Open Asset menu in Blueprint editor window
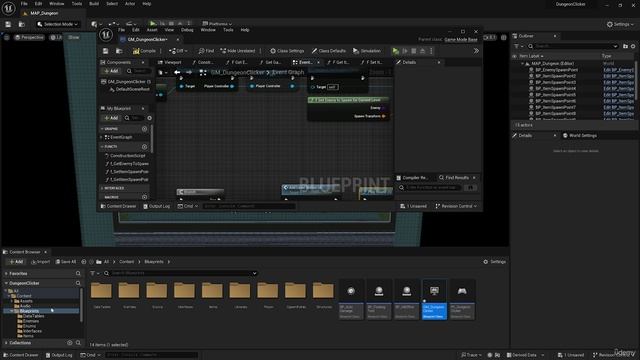 [x=152, y=30]
